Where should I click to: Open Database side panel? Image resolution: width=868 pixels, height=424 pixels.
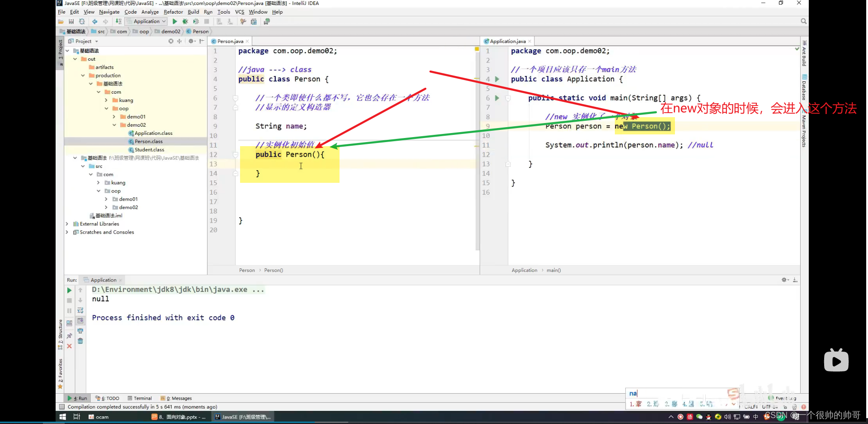click(804, 87)
